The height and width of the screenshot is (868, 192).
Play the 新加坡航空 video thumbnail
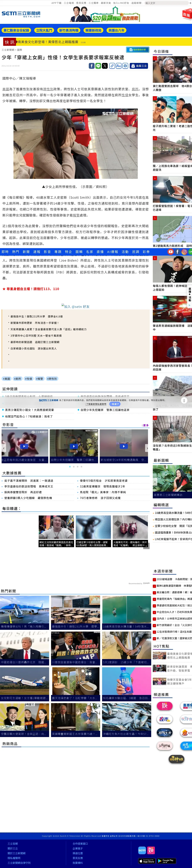click(x=124, y=446)
